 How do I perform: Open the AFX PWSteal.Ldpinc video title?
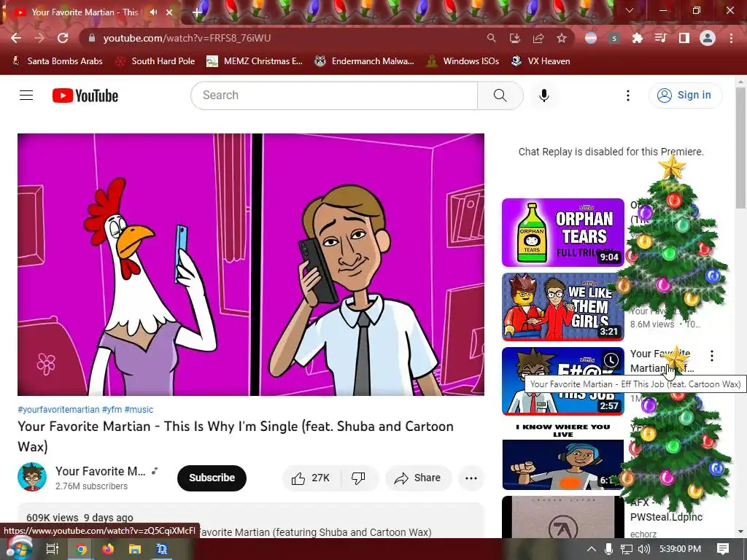pyautogui.click(x=666, y=510)
